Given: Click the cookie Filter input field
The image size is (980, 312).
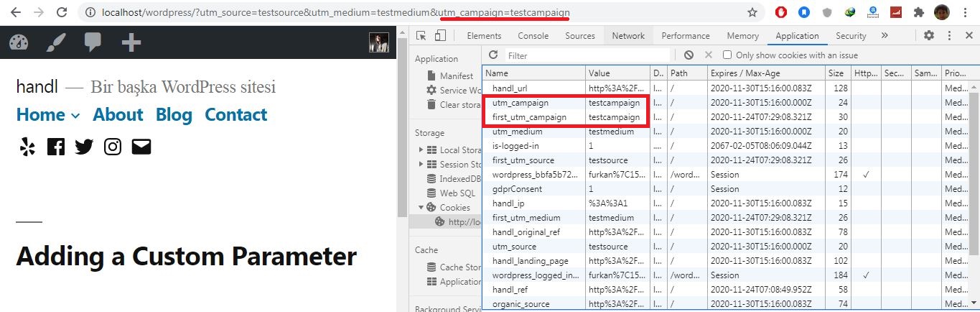Looking at the screenshot, I should [587, 55].
